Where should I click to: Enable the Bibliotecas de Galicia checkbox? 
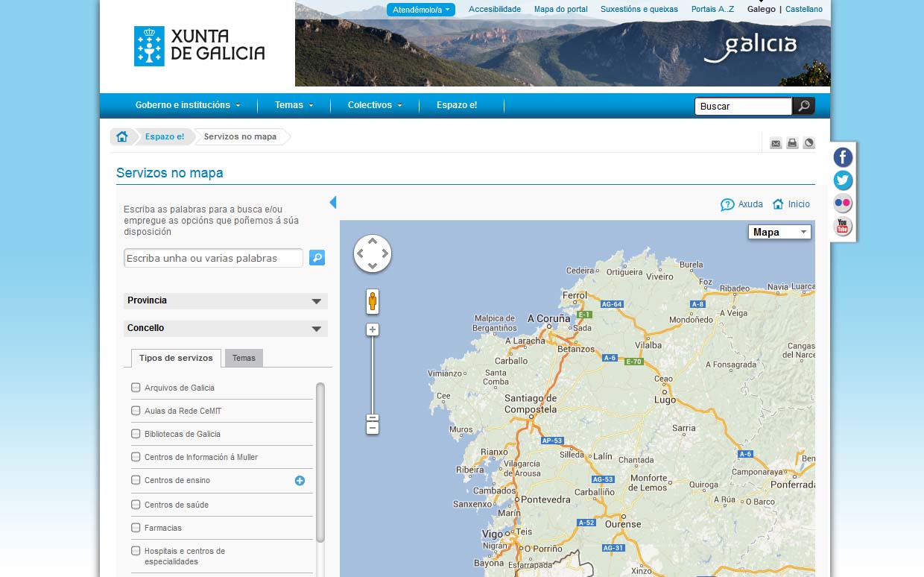pos(136,434)
